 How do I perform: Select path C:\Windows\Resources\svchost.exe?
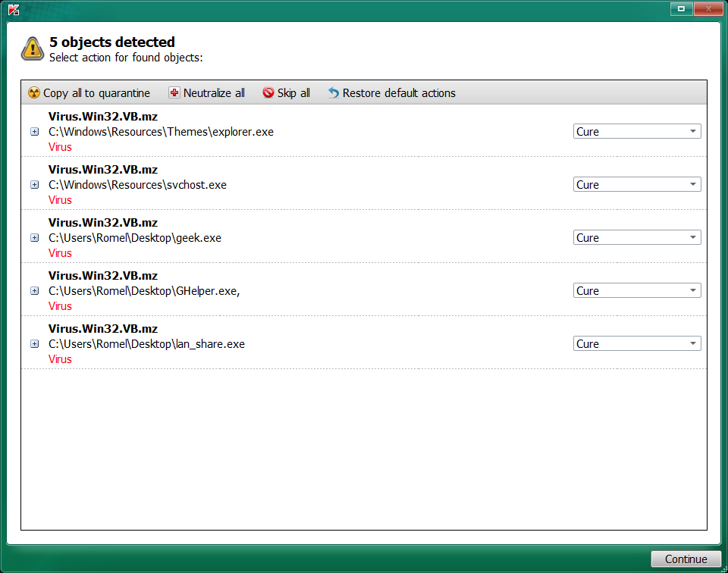137,185
